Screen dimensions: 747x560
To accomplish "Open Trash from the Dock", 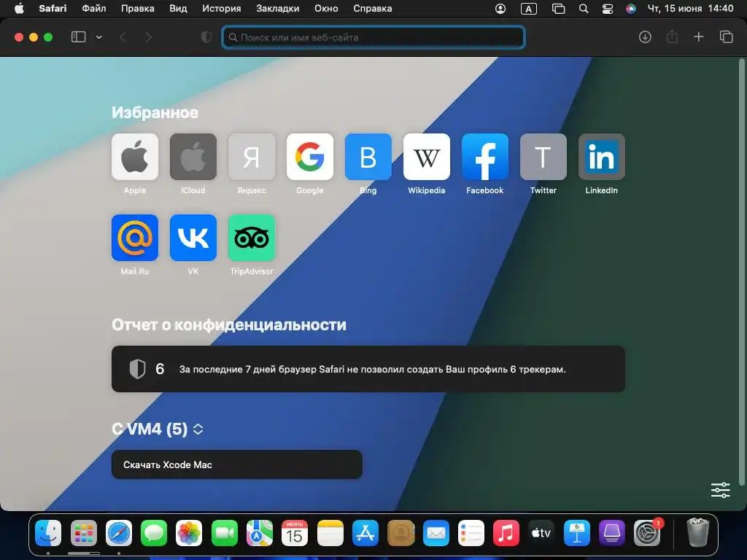I will 698,533.
